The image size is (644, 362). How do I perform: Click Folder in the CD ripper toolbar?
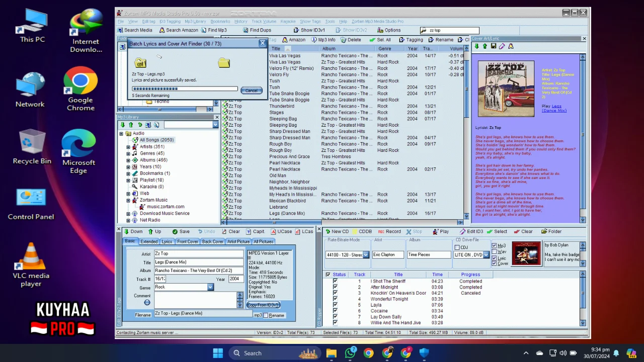point(551,232)
